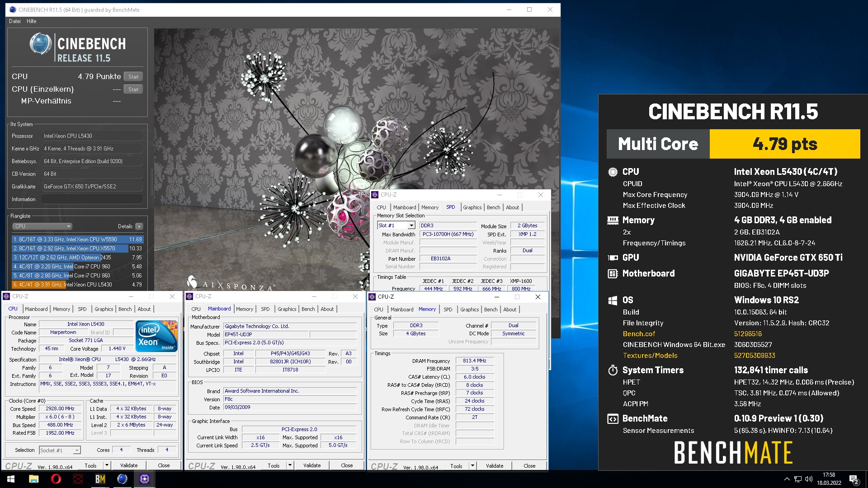Open Memory tab in left CPU-Z window
The image size is (868, 488).
click(61, 309)
